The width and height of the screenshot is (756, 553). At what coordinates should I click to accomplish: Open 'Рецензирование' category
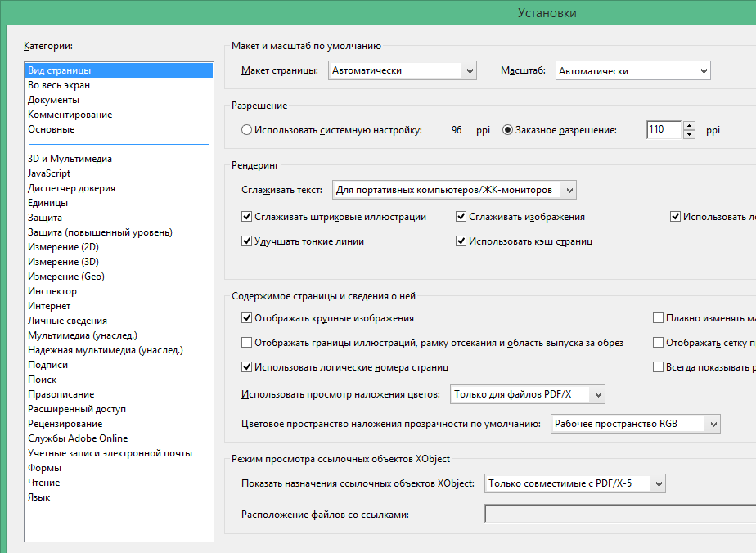click(119, 424)
